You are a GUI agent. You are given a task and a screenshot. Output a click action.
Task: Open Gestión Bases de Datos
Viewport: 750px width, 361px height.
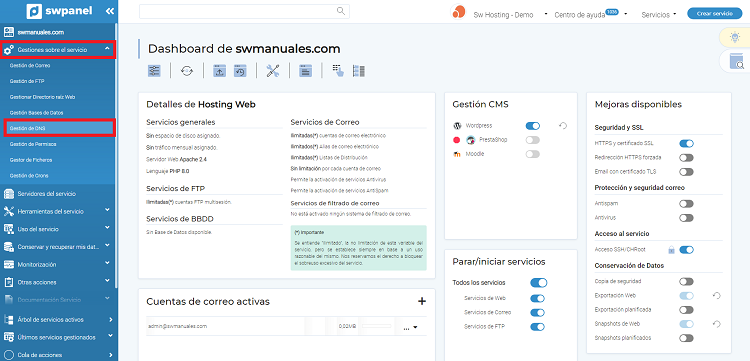click(36, 113)
